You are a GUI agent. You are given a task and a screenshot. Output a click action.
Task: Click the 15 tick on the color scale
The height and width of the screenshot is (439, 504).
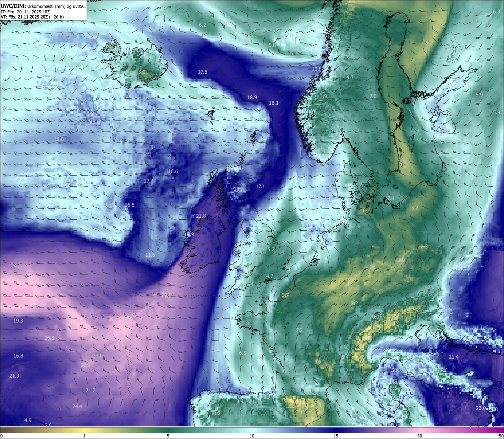coord(336,436)
